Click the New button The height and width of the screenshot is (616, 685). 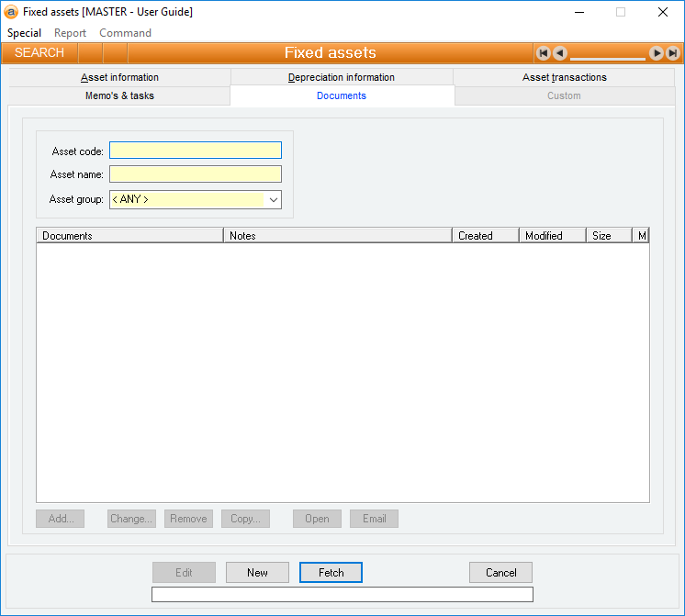pos(257,573)
